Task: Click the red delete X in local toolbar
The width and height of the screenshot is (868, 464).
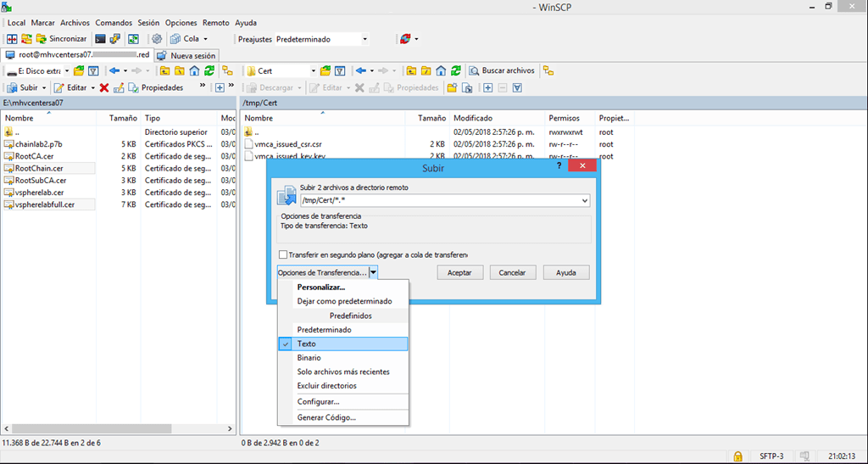Action: click(104, 87)
